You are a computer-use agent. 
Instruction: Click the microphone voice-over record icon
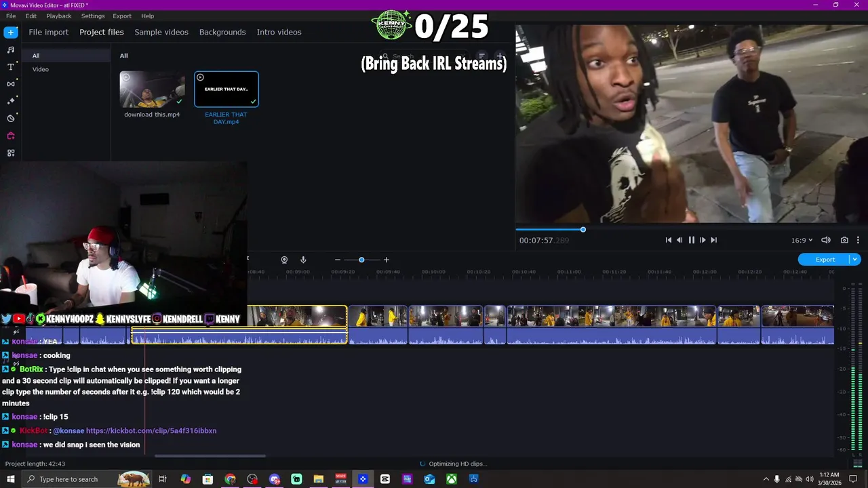click(x=303, y=260)
